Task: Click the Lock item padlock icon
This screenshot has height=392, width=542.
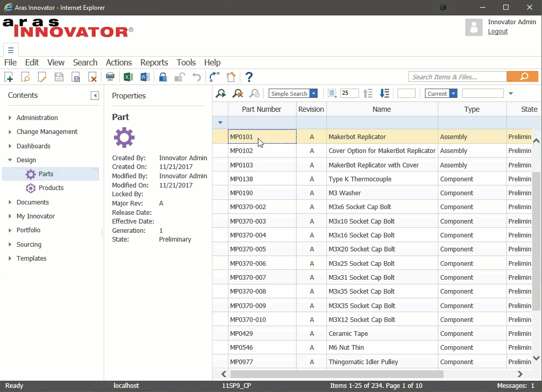Action: [x=163, y=77]
